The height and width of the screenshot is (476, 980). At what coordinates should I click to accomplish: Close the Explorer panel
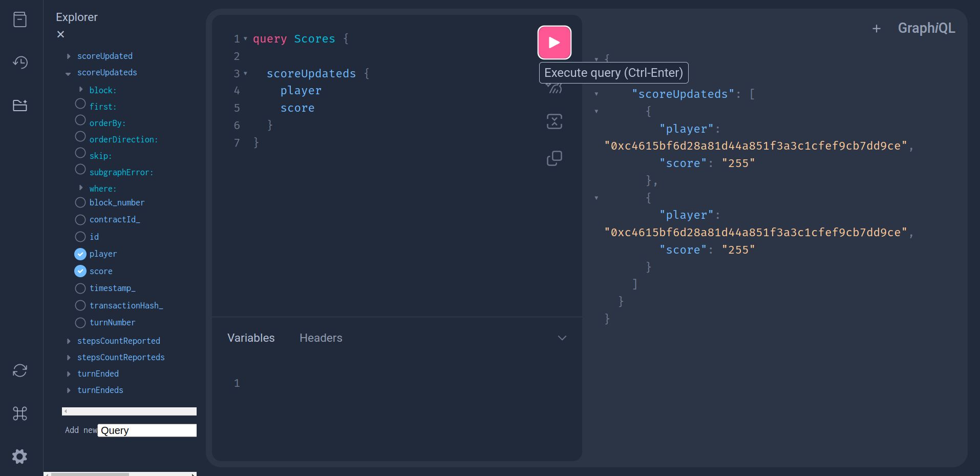click(x=60, y=34)
